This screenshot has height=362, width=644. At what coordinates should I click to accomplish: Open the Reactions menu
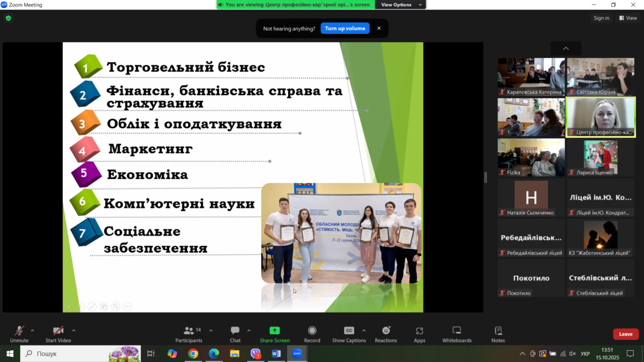(x=385, y=334)
